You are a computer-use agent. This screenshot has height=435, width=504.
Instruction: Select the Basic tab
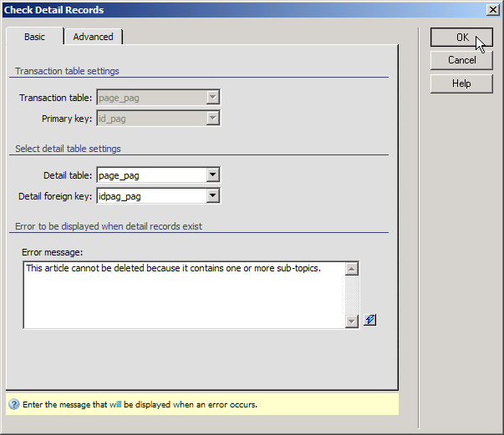click(34, 37)
